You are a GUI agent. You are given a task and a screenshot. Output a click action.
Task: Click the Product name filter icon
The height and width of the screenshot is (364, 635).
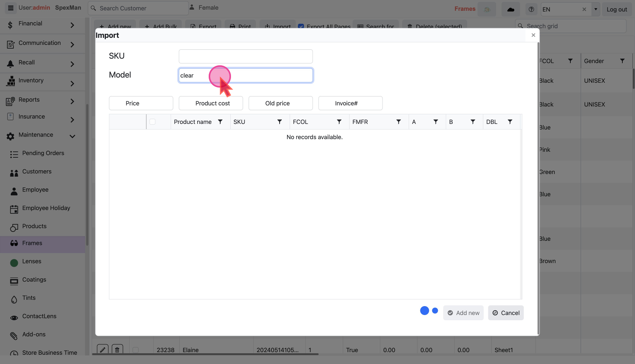pos(220,122)
